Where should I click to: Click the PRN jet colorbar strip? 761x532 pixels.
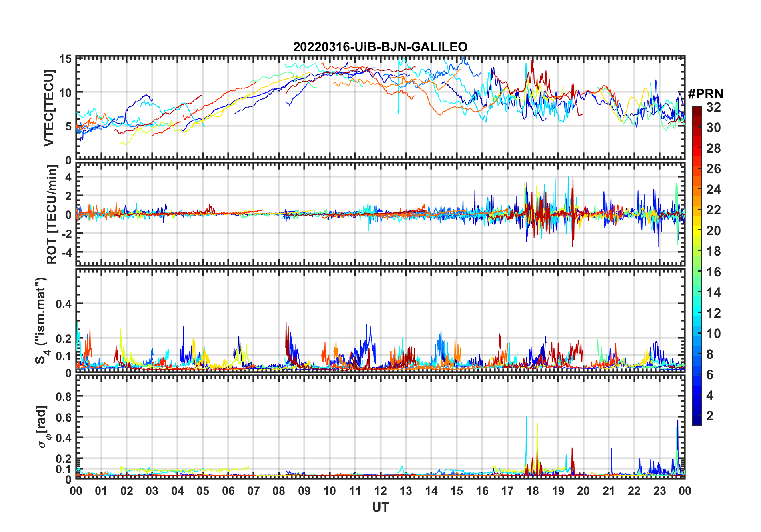[697, 266]
